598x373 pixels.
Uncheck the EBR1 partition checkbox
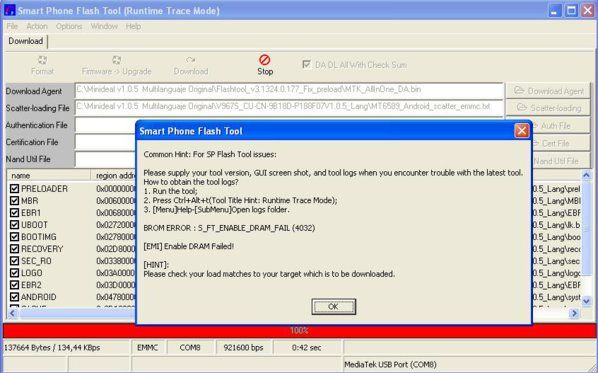(14, 212)
